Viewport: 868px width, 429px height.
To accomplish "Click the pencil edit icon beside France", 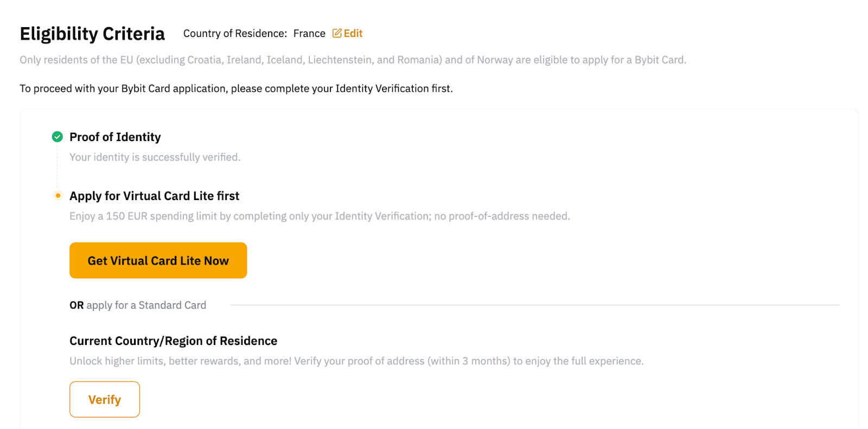I will [337, 33].
